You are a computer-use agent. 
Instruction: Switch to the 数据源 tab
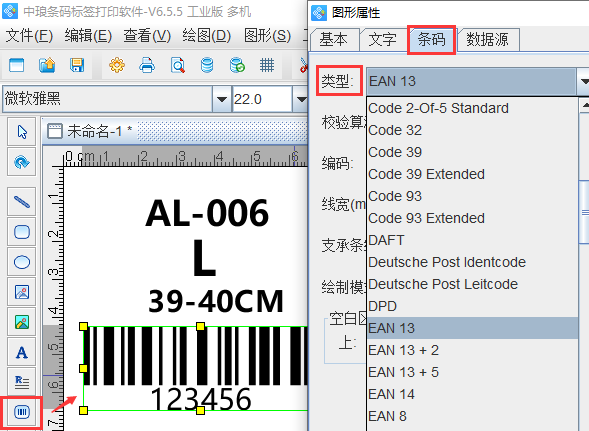(x=487, y=39)
